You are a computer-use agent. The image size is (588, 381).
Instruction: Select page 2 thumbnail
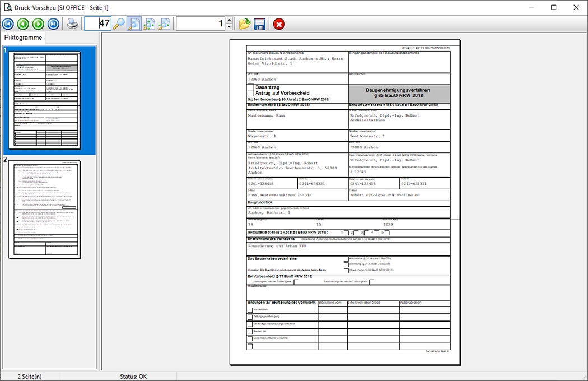[x=45, y=210]
